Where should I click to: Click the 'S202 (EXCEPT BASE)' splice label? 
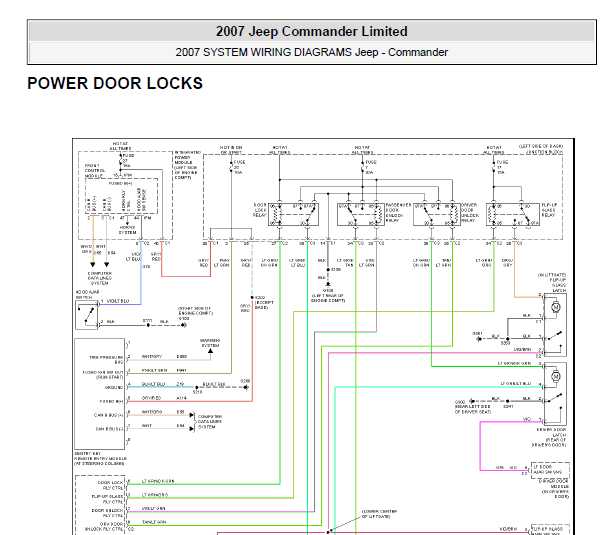pyautogui.click(x=264, y=302)
